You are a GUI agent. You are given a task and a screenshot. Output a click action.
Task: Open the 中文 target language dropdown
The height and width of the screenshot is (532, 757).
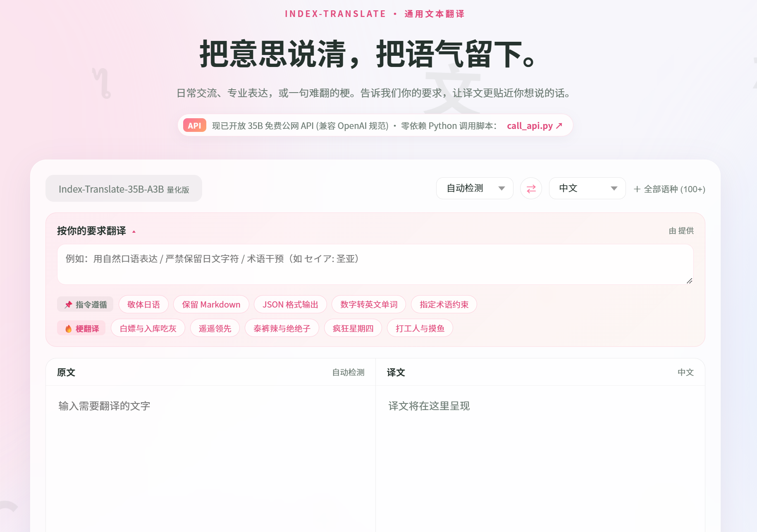click(x=587, y=188)
